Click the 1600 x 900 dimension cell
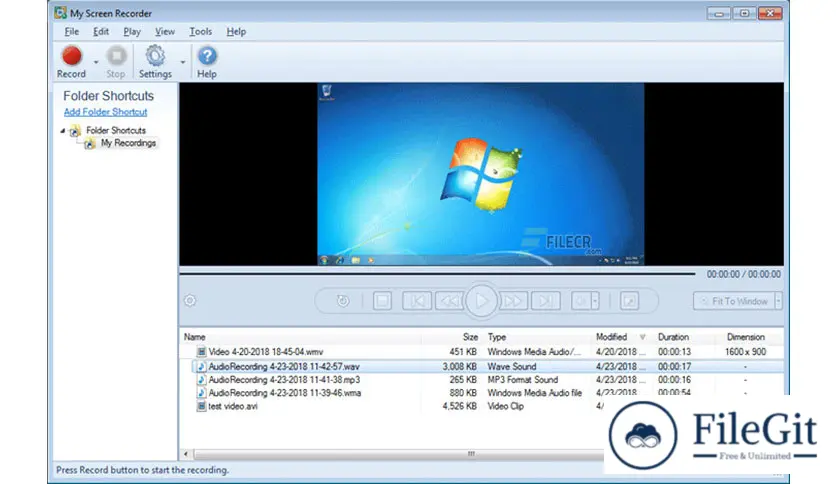This screenshot has height=484, width=836. coord(745,352)
